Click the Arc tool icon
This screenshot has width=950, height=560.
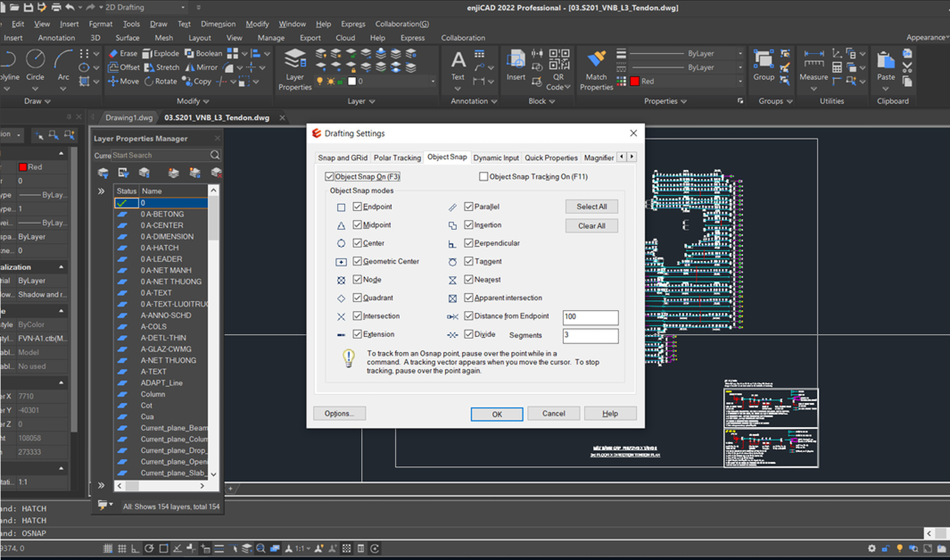63,59
